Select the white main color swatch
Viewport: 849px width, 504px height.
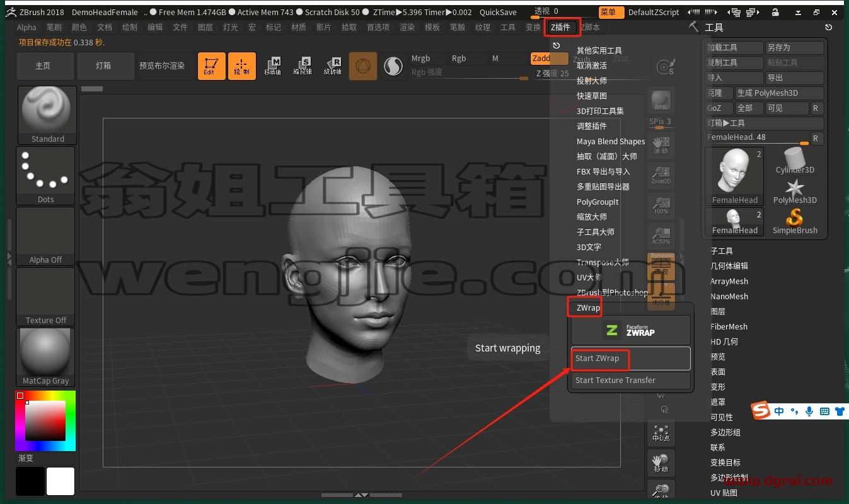tap(61, 481)
